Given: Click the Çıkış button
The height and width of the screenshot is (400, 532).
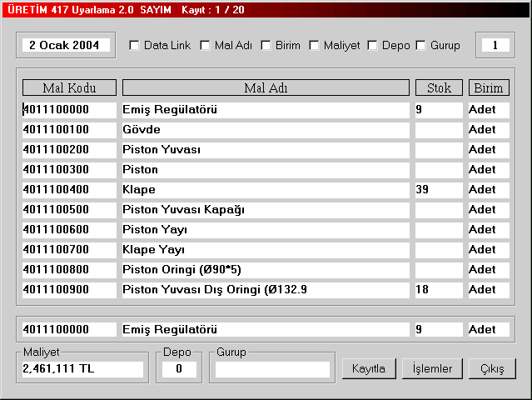Looking at the screenshot, I should (x=492, y=368).
